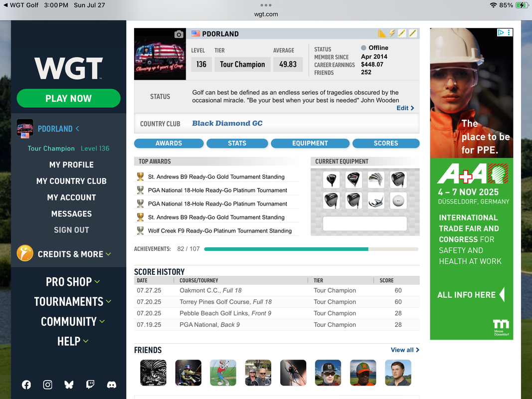The image size is (532, 399).
Task: Click the lightning bolt badge icon
Action: coord(392,33)
